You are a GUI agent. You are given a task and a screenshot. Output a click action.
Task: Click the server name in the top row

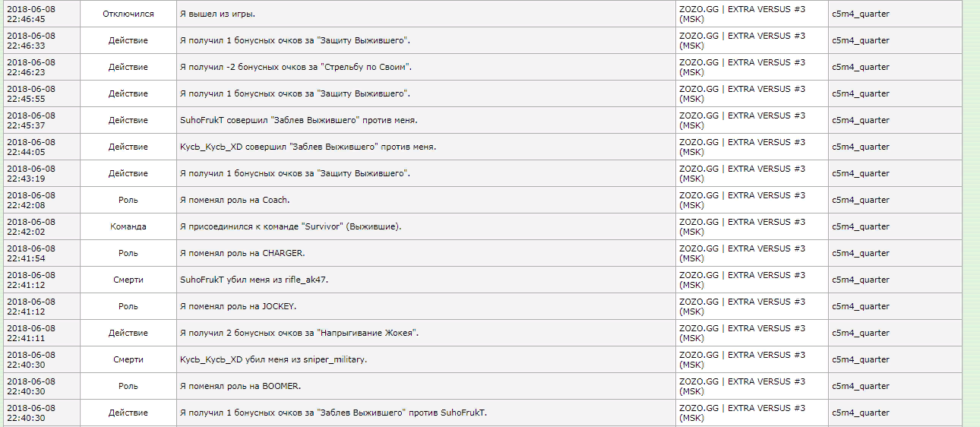point(742,14)
